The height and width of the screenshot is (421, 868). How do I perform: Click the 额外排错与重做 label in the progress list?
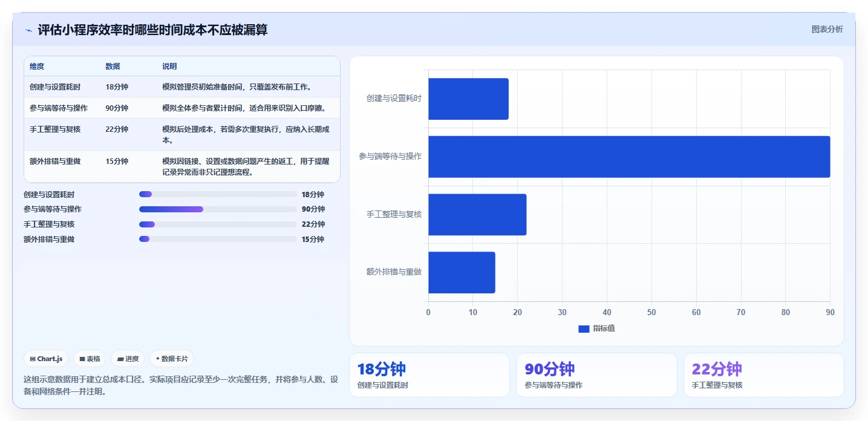point(49,240)
